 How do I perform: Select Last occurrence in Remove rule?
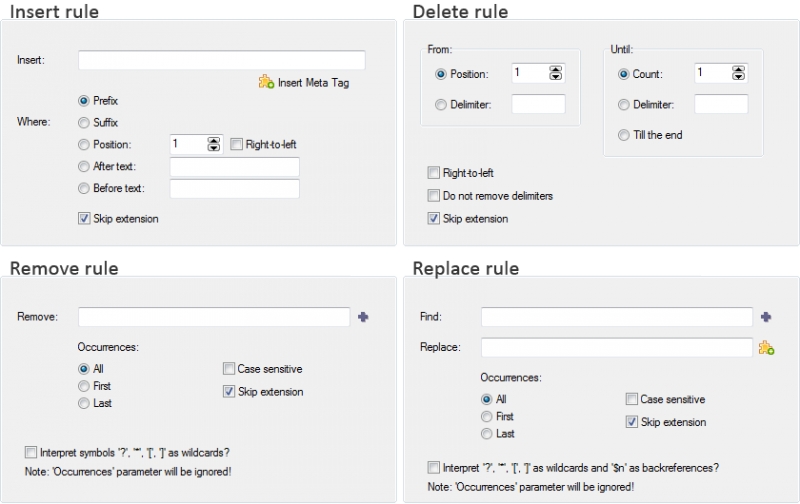click(x=84, y=403)
